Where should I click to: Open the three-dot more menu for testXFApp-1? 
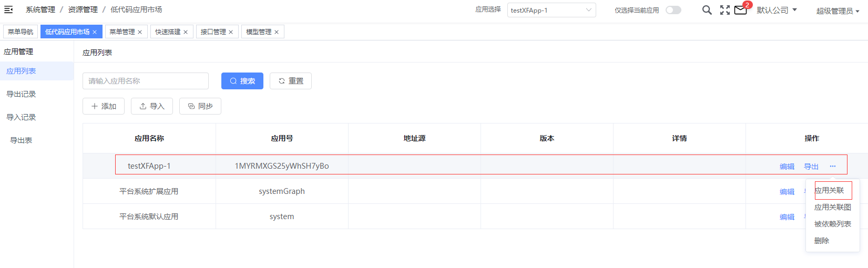click(833, 166)
